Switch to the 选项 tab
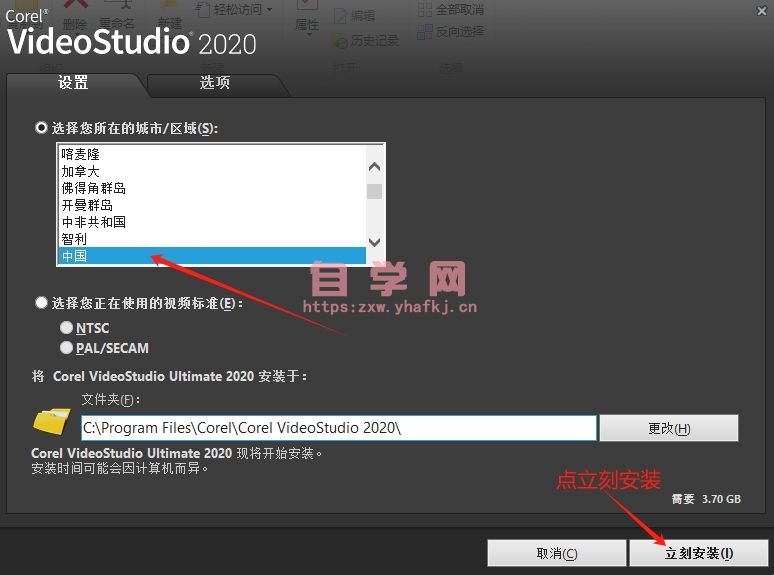The image size is (774, 575). click(214, 83)
